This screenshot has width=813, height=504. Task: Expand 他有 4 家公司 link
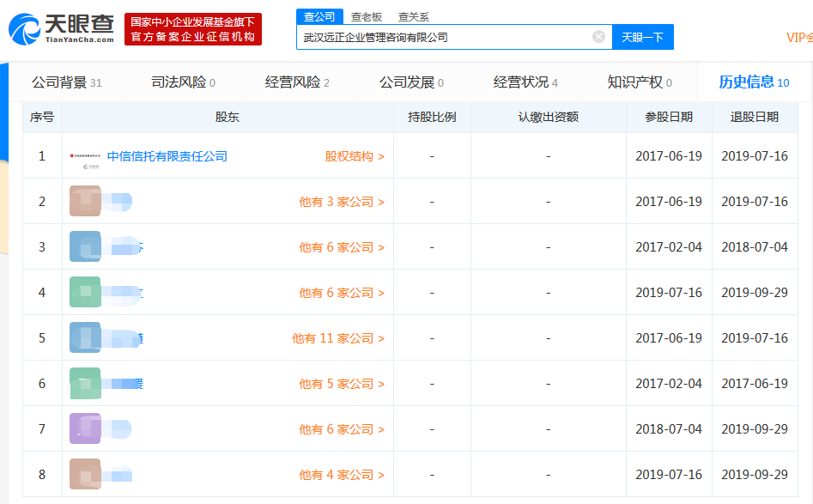(341, 475)
